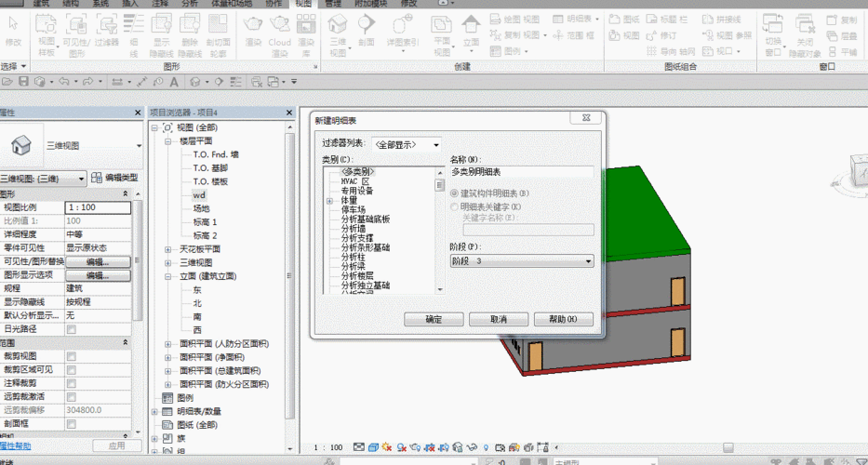868x465 pixels.
Task: Open the 阶段 phase dropdown
Action: [x=521, y=261]
